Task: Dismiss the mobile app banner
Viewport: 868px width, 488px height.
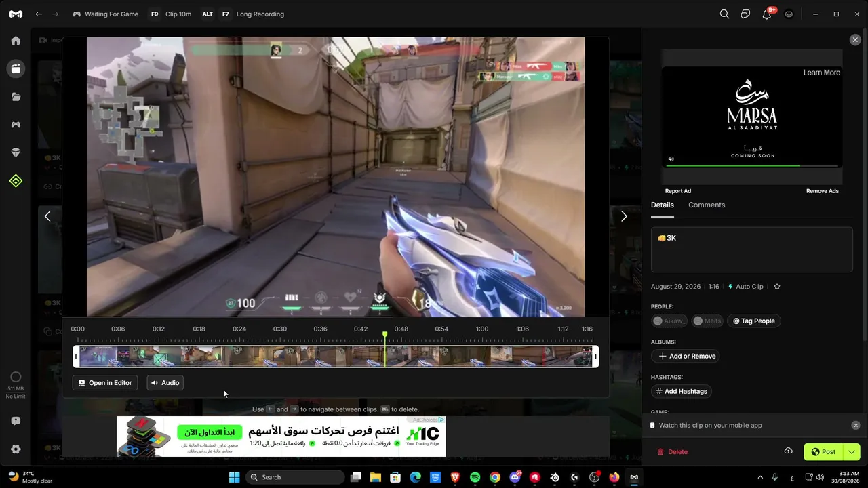Action: [855, 425]
